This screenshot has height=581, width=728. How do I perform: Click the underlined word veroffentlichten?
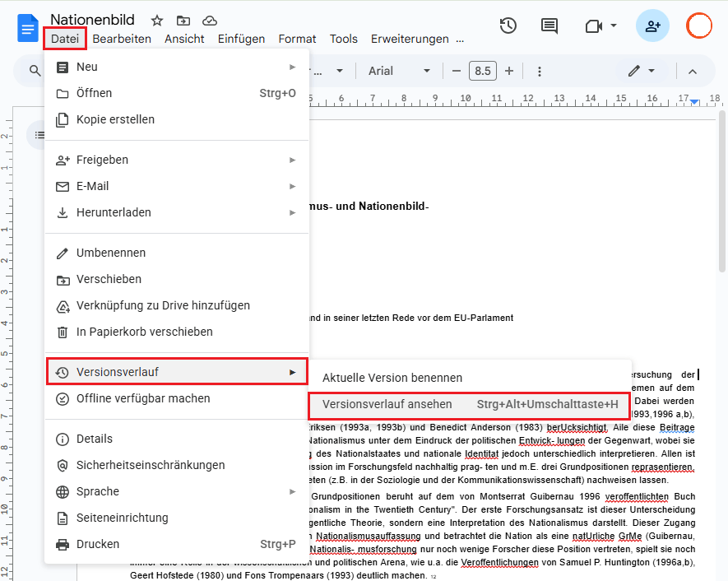click(x=637, y=496)
